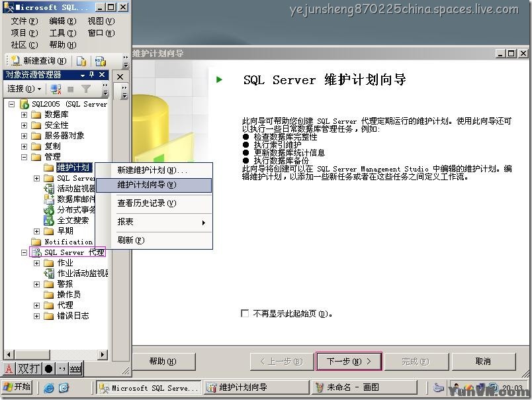Select the Notification folder

coord(62,242)
